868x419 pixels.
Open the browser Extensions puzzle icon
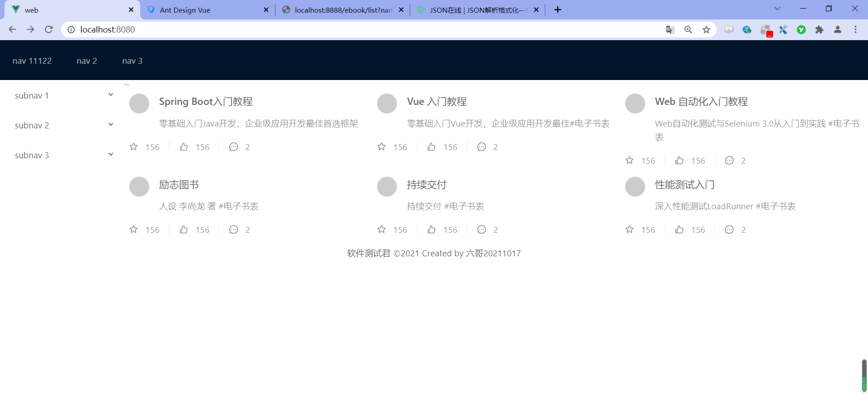(x=819, y=29)
